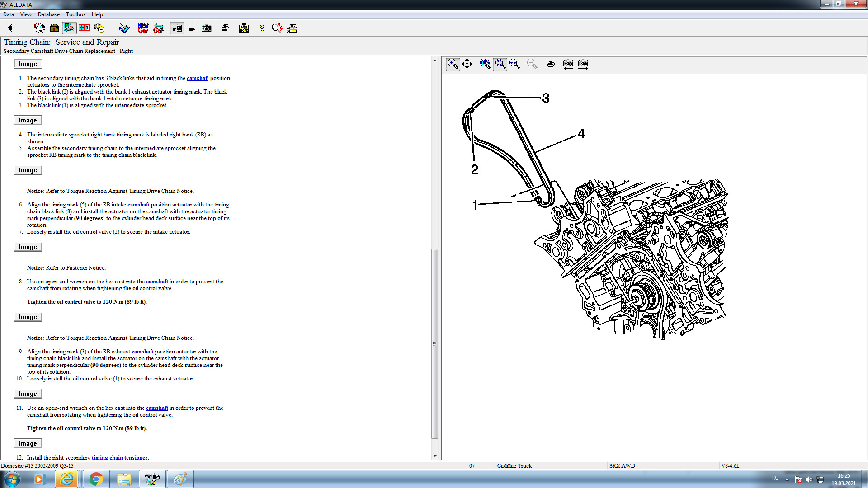Click scroll-down arrow of the text pane
868x488 pixels.
tap(434, 456)
